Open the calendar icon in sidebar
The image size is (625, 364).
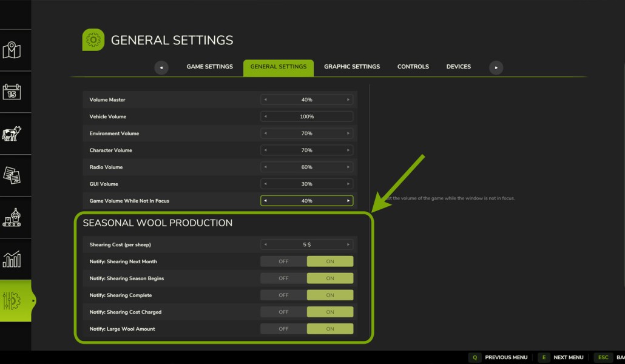tap(12, 92)
